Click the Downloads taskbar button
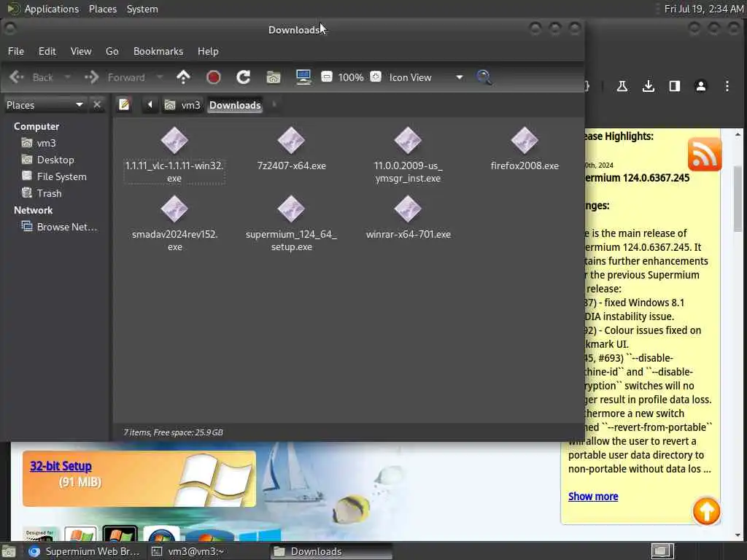This screenshot has width=747, height=560. click(331, 551)
